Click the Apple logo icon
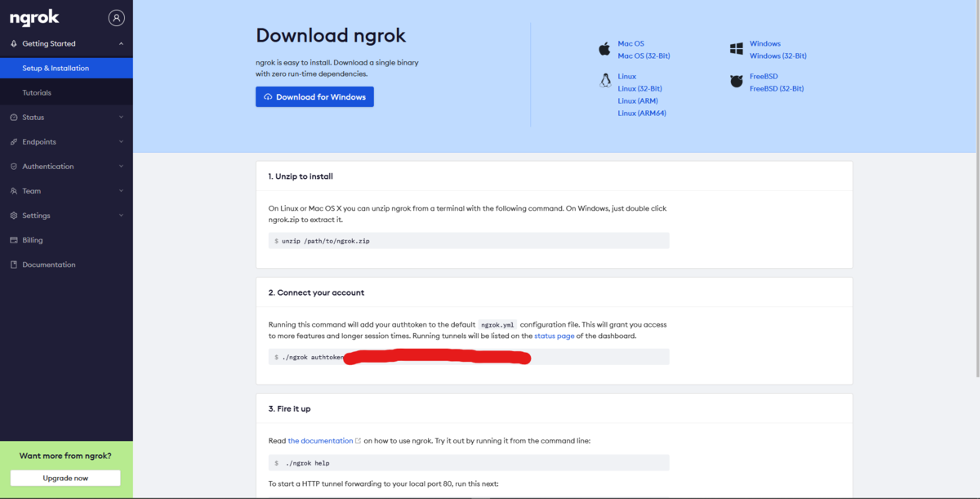The width and height of the screenshot is (980, 499). click(x=604, y=49)
